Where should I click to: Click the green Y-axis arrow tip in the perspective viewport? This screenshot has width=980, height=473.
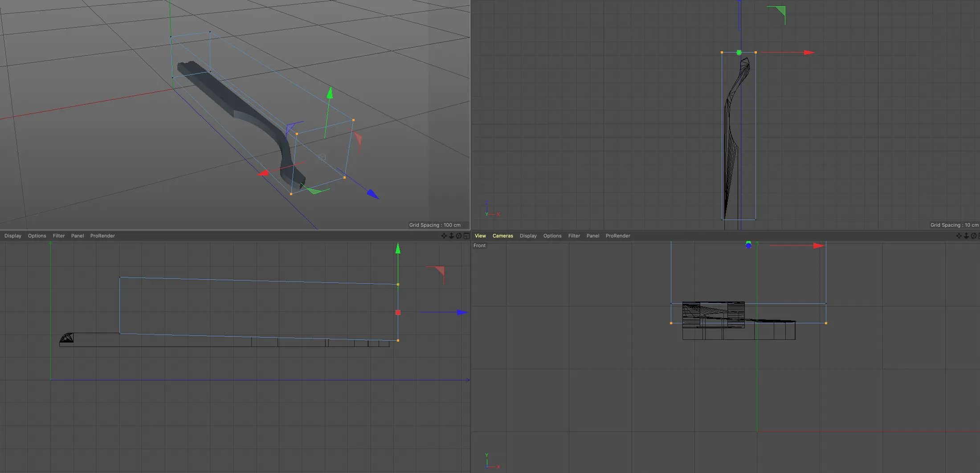click(330, 93)
